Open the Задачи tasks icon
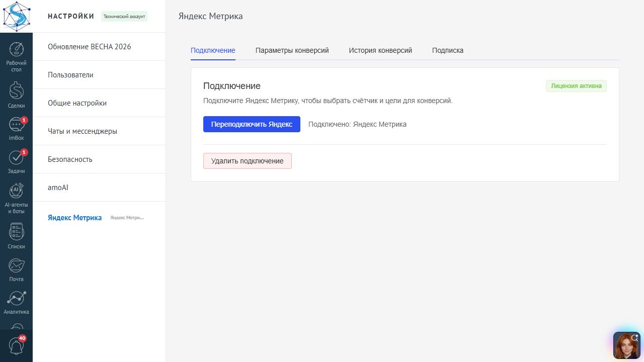This screenshot has width=644, height=362. click(17, 162)
